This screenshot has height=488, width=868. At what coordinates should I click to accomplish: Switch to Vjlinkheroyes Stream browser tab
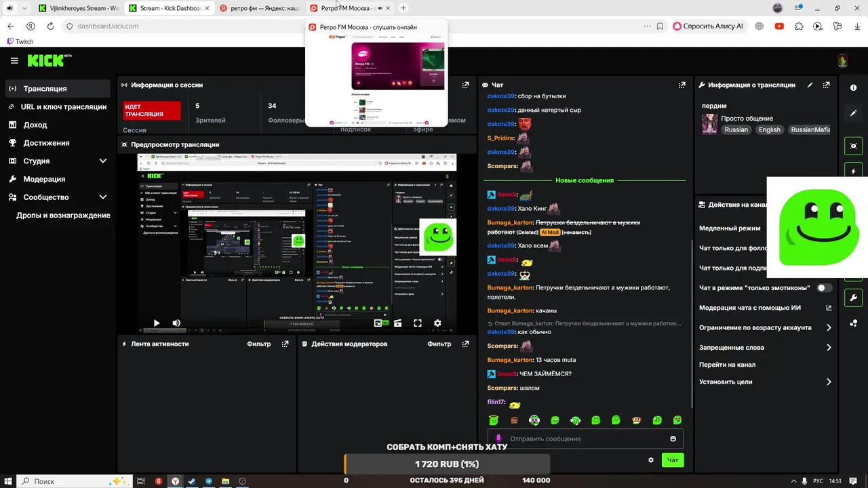(79, 8)
